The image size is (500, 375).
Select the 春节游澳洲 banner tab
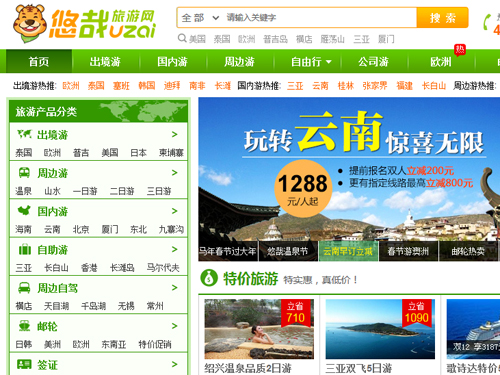[408, 251]
